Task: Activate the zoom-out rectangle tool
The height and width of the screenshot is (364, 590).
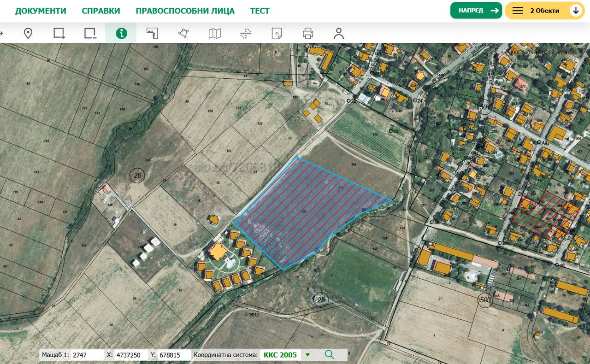Action: click(x=90, y=33)
